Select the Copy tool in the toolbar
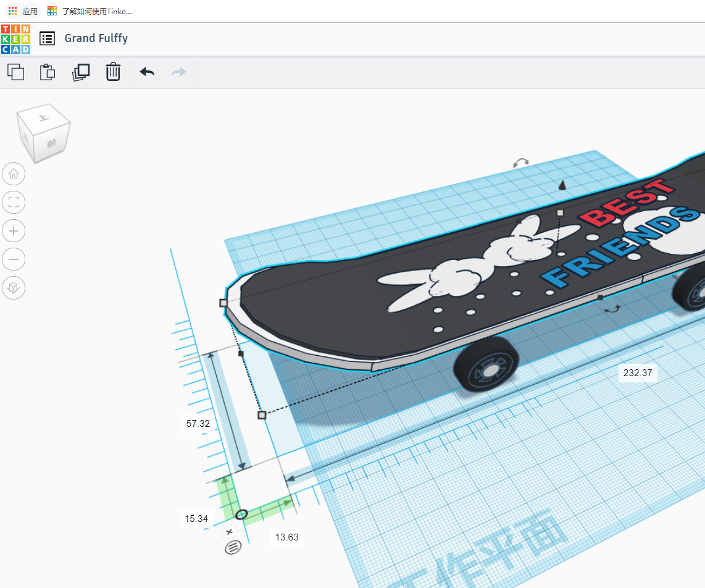 16,72
